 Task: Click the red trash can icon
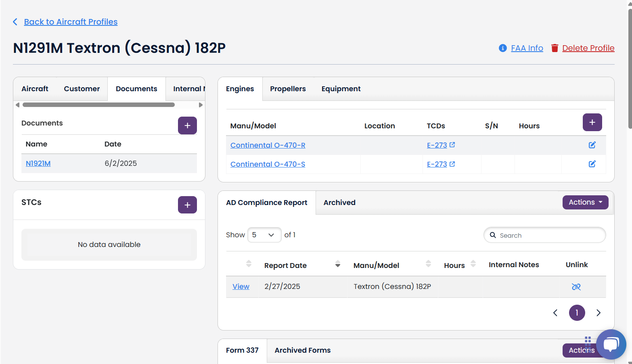point(555,48)
